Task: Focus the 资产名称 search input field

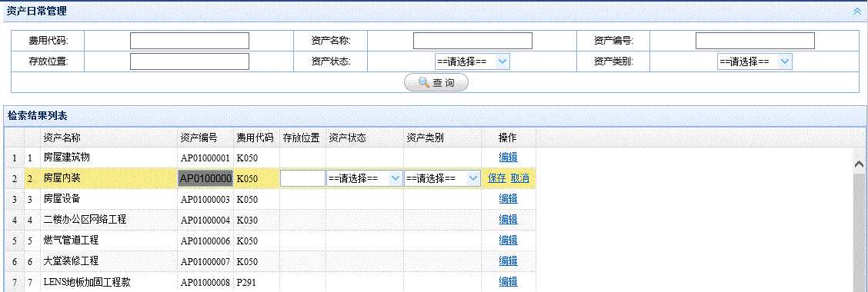Action: [472, 41]
